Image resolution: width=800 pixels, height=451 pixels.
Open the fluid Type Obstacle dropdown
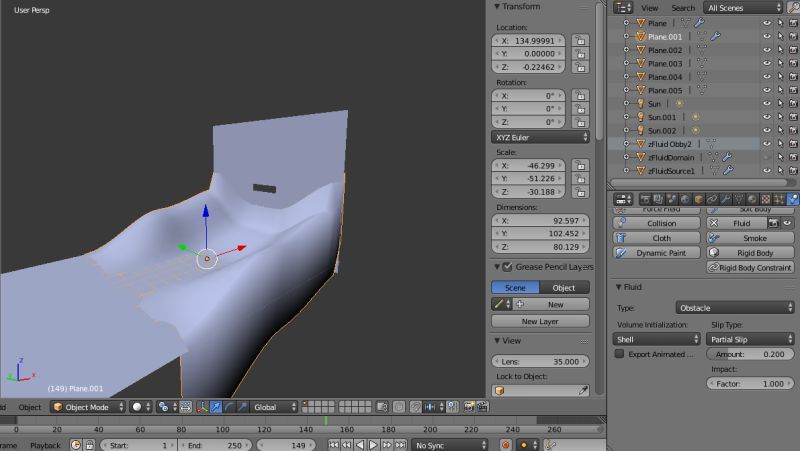(735, 308)
